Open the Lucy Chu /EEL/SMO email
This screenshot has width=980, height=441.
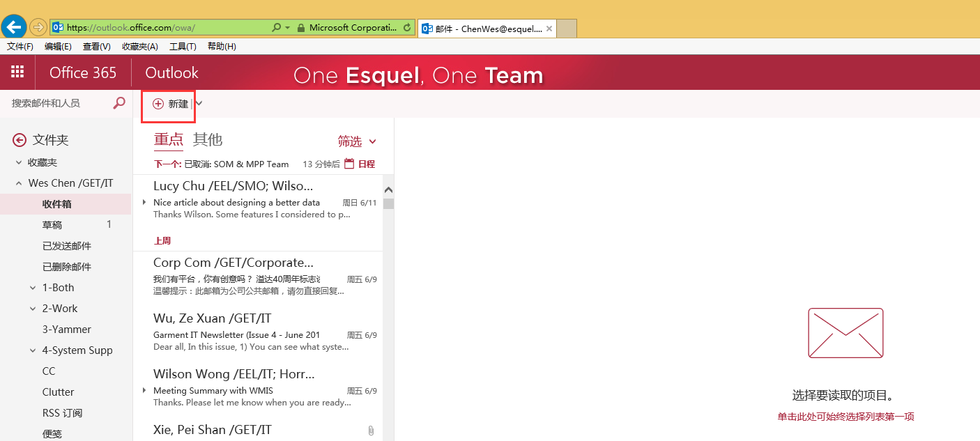pyautogui.click(x=258, y=200)
